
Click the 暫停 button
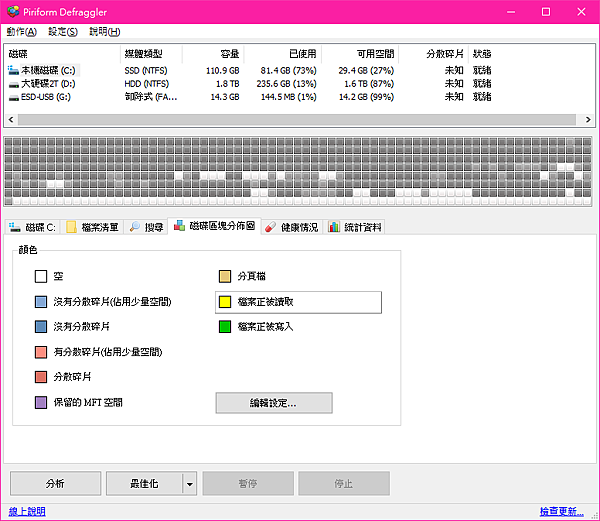(248, 484)
